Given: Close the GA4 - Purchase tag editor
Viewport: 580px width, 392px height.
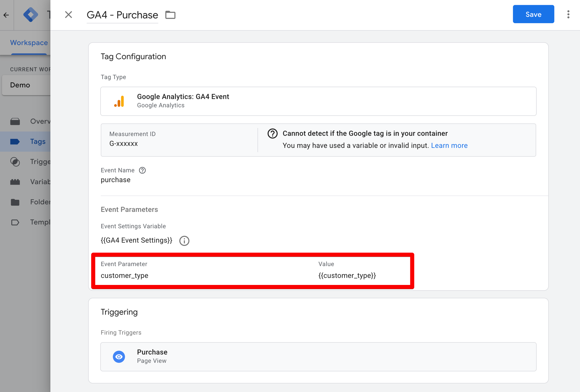Looking at the screenshot, I should [69, 15].
